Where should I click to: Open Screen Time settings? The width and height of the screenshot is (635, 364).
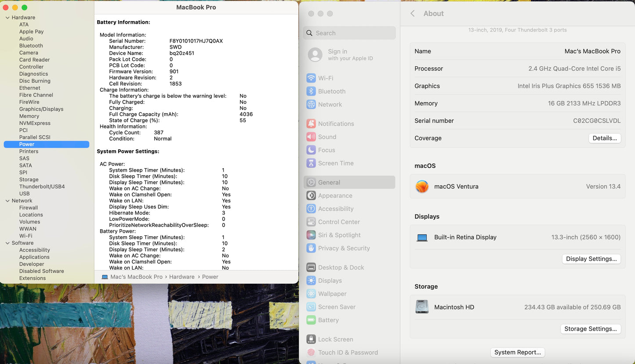[335, 163]
